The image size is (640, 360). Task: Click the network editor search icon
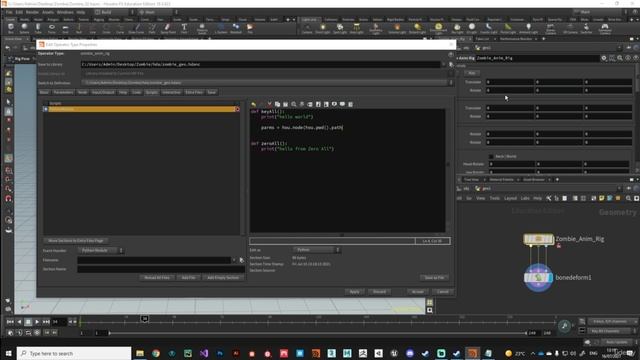[629, 198]
